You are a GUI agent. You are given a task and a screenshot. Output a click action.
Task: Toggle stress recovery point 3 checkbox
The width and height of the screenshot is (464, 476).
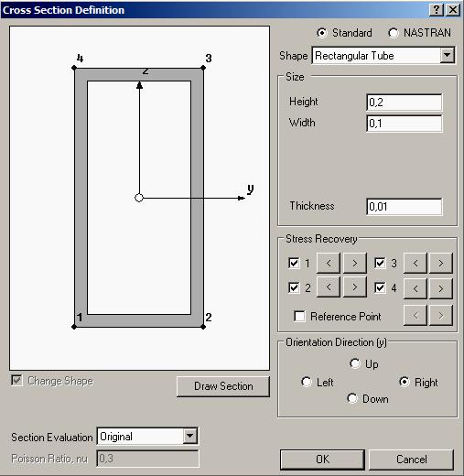pos(380,263)
